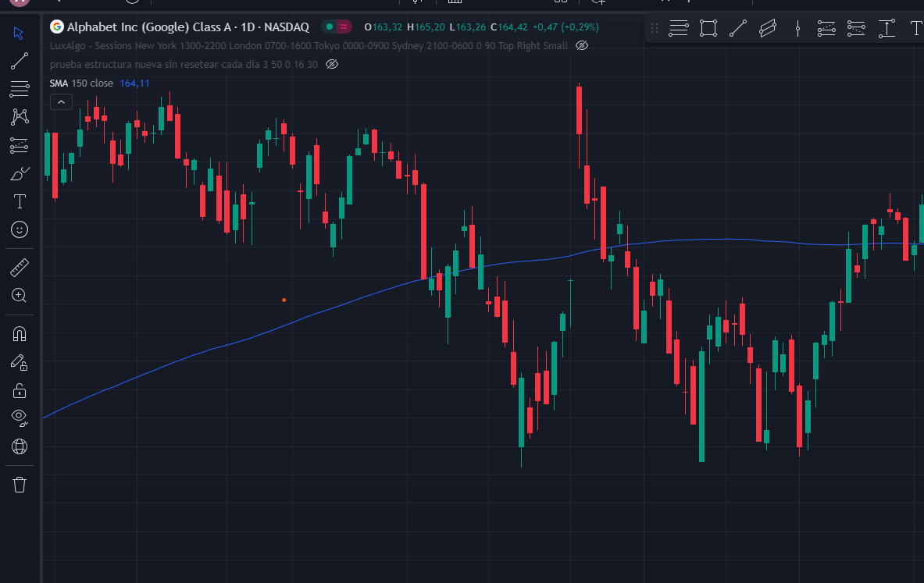Click the green market open status dot
Viewport: 924px width, 583px height.
pos(330,27)
